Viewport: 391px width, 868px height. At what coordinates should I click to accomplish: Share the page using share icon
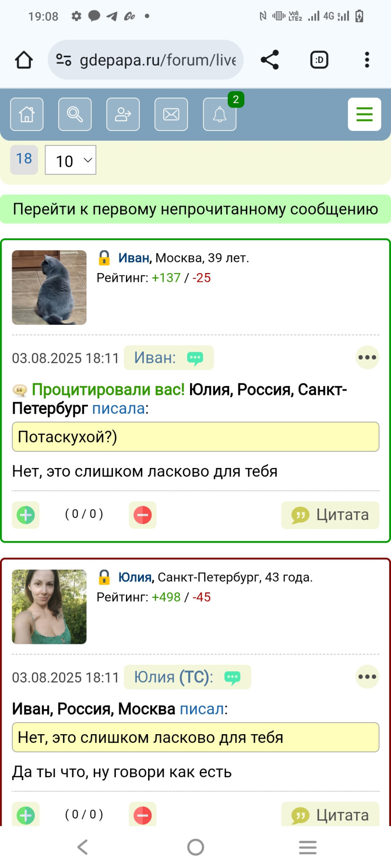tap(270, 60)
